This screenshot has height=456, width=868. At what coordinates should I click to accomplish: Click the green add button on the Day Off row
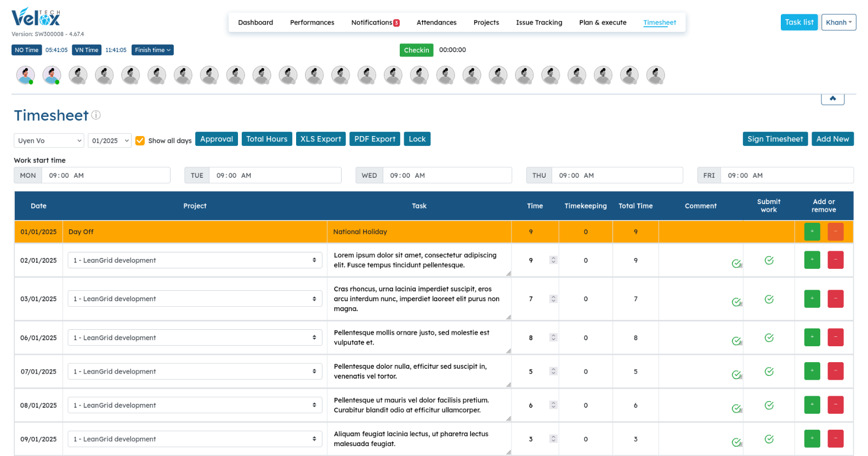click(812, 232)
